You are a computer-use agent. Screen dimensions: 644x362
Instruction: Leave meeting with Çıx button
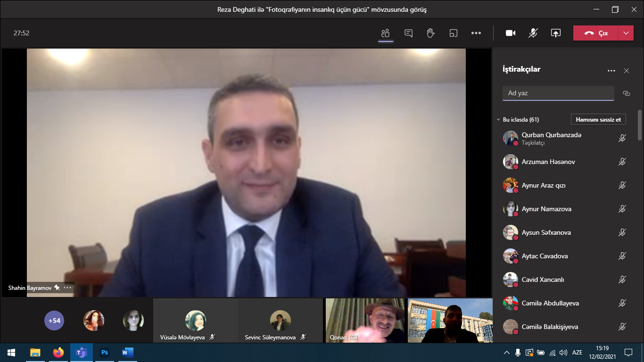point(596,33)
